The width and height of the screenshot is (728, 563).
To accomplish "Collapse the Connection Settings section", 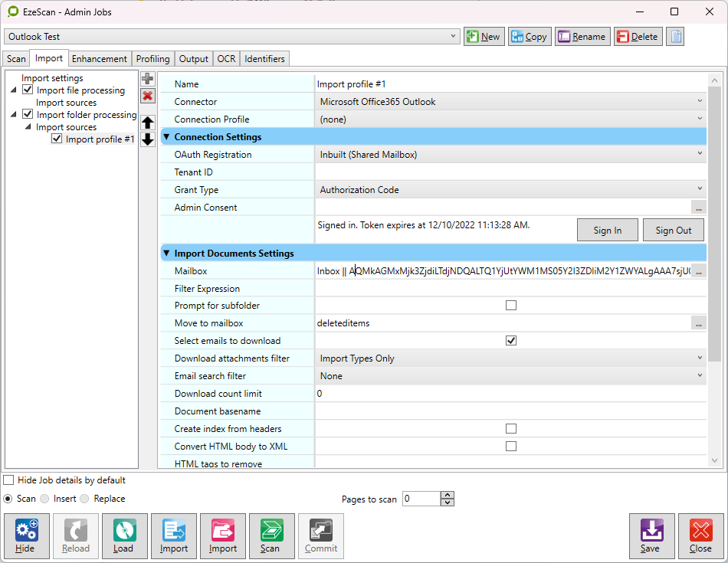I will pos(166,137).
